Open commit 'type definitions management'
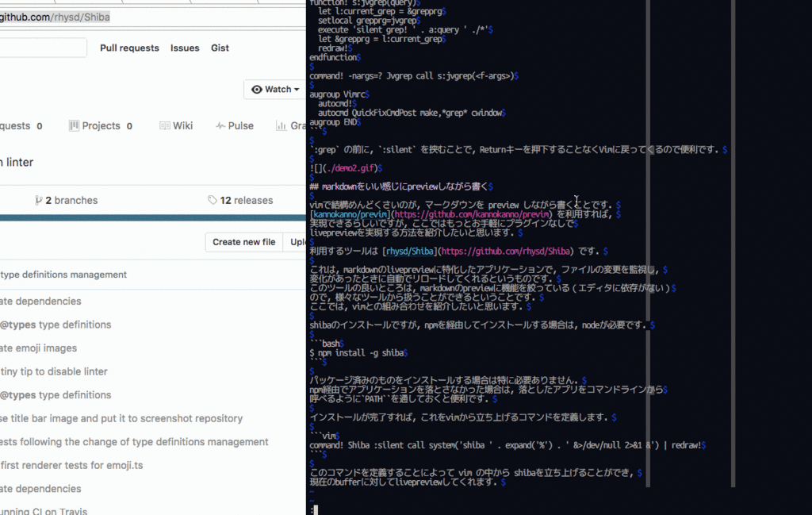812x515 pixels. click(x=63, y=275)
